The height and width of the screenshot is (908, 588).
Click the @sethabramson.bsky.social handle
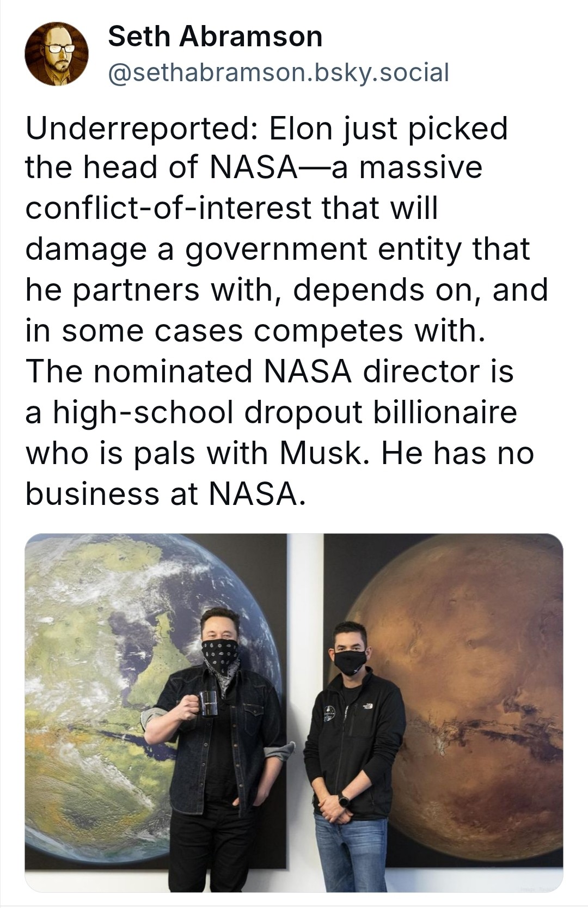point(279,72)
